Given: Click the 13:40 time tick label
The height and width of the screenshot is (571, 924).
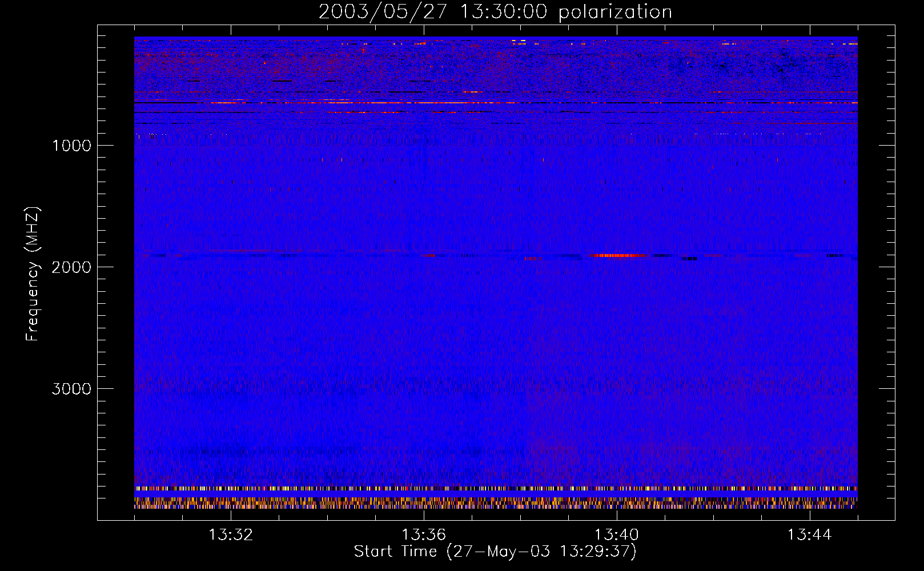Looking at the screenshot, I should [617, 535].
